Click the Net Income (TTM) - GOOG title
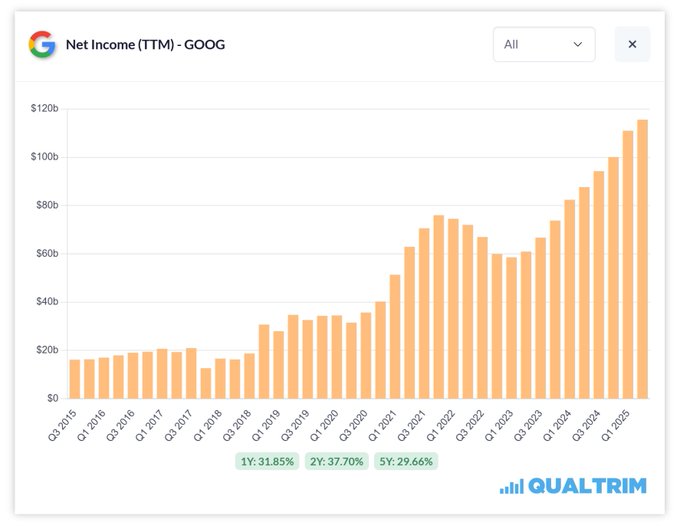 (145, 45)
